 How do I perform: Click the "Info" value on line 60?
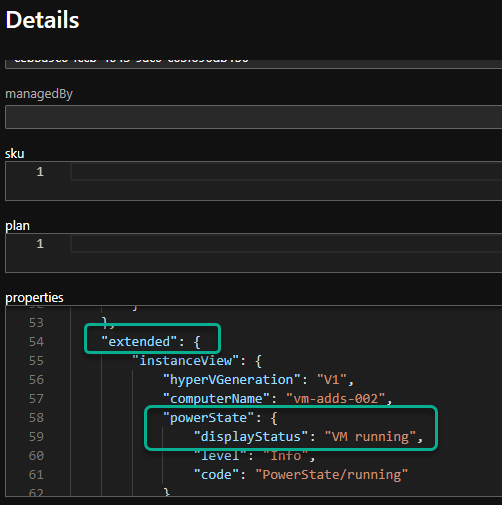pos(286,456)
